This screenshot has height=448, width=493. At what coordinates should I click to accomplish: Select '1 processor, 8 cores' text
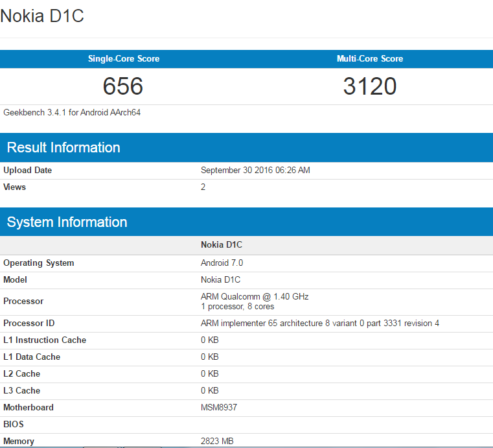(x=238, y=307)
